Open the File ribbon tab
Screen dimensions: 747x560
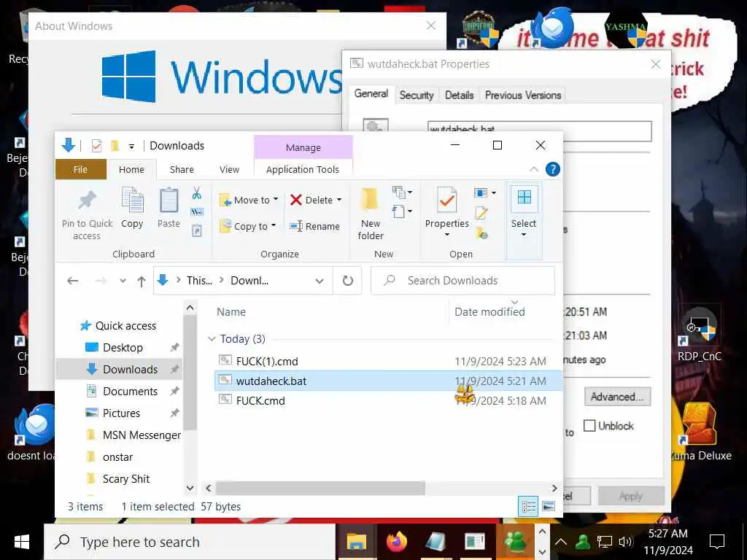click(80, 169)
